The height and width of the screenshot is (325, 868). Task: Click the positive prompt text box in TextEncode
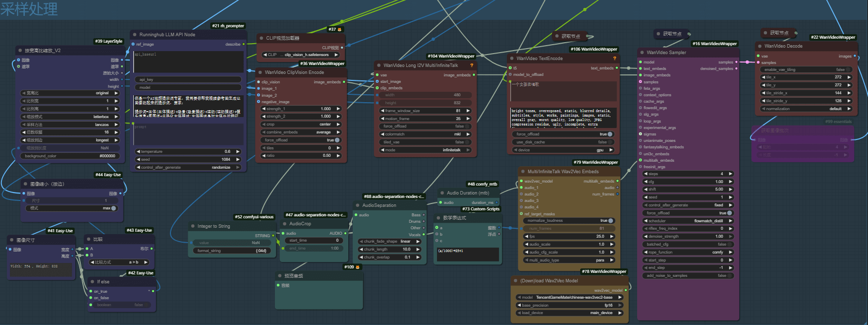tap(564, 91)
